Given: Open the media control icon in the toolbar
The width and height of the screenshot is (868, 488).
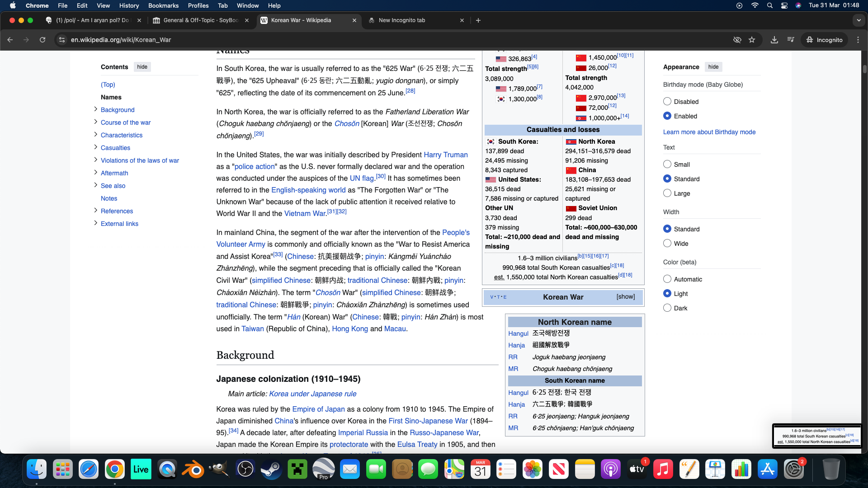Looking at the screenshot, I should pos(791,40).
